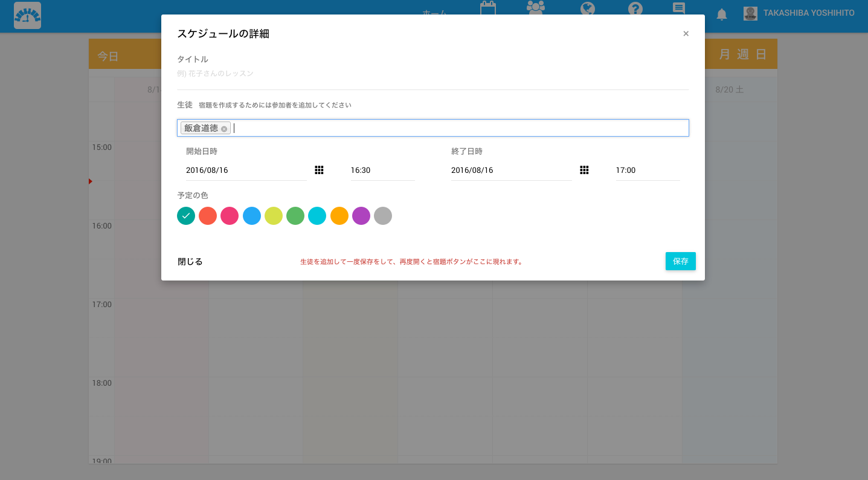This screenshot has width=868, height=480.
Task: Open the help question mark icon
Action: pyautogui.click(x=635, y=8)
